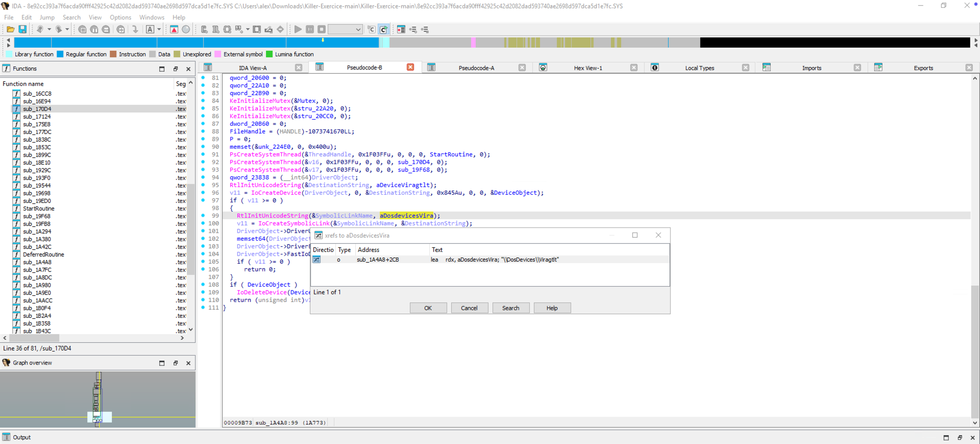
Task: Open the debugger selection combo box
Action: (x=345, y=30)
